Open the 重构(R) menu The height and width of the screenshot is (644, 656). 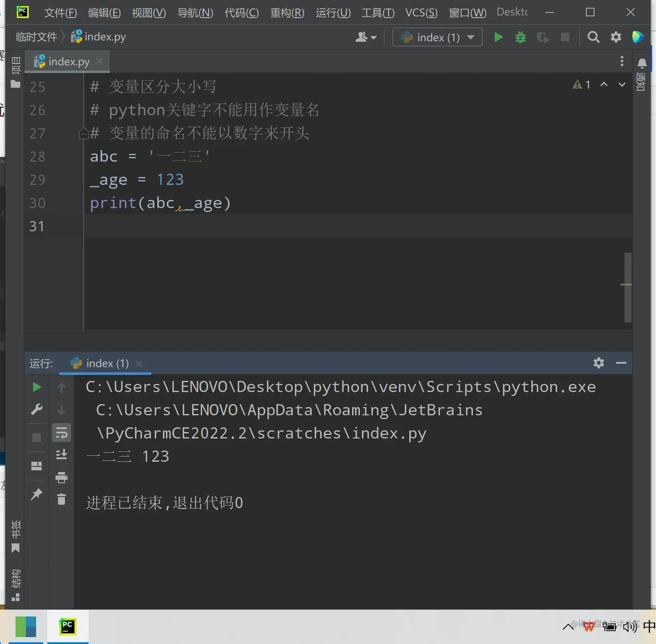coord(287,13)
